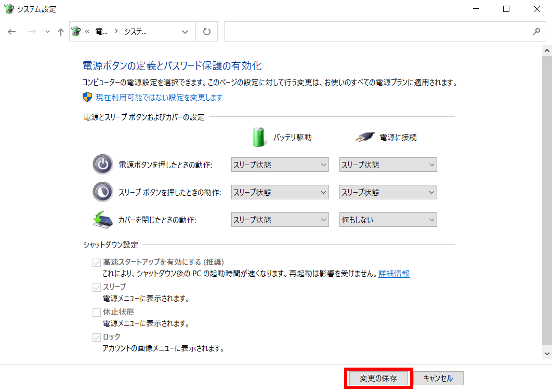The image size is (552, 392).
Task: Toggle the スリープ checkbox
Action: tap(97, 288)
